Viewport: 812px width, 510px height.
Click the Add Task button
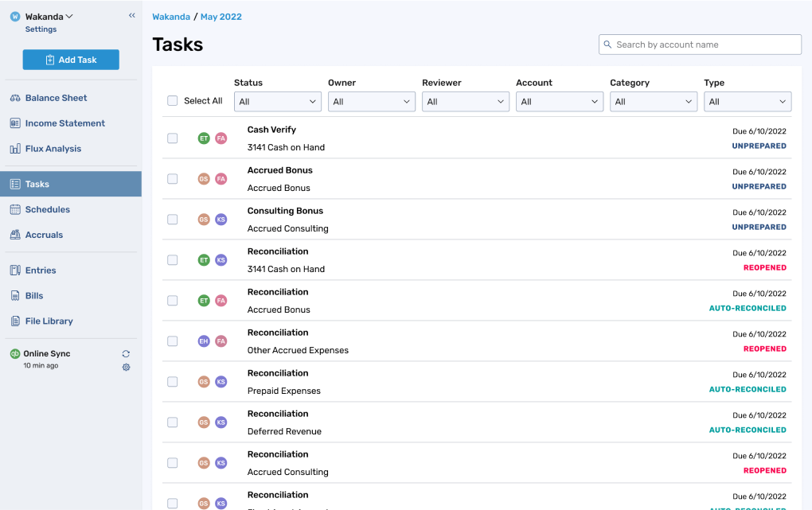(x=70, y=59)
